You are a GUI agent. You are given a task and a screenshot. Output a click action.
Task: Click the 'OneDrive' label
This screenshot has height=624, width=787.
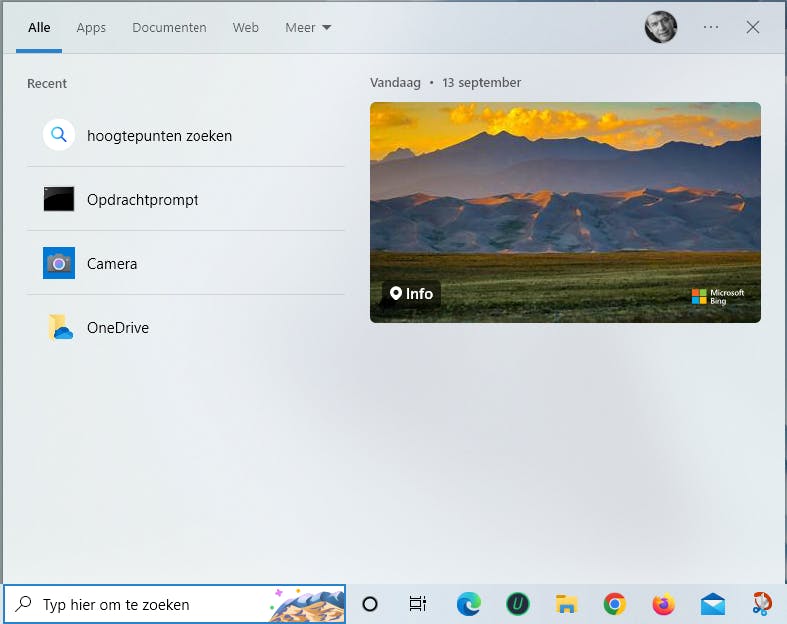118,327
